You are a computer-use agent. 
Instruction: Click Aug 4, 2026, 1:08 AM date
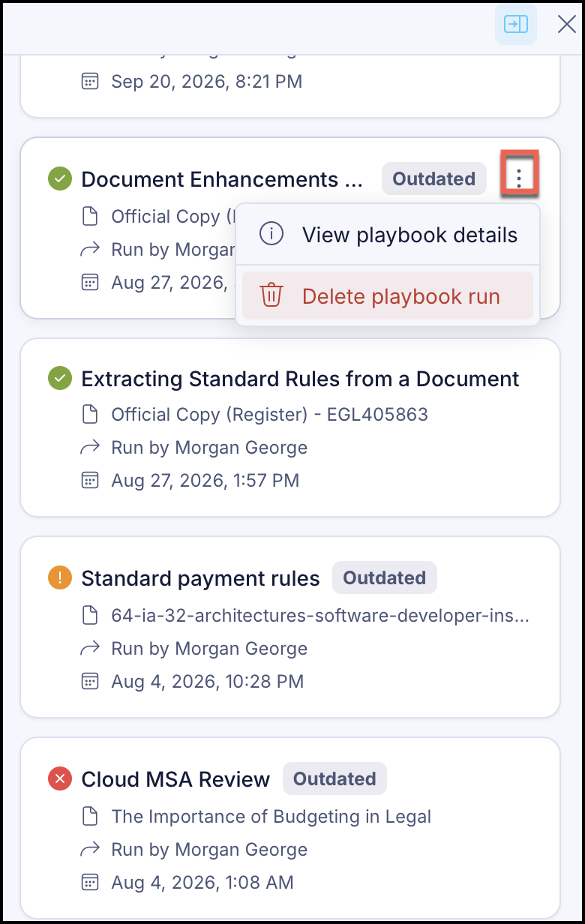point(202,882)
